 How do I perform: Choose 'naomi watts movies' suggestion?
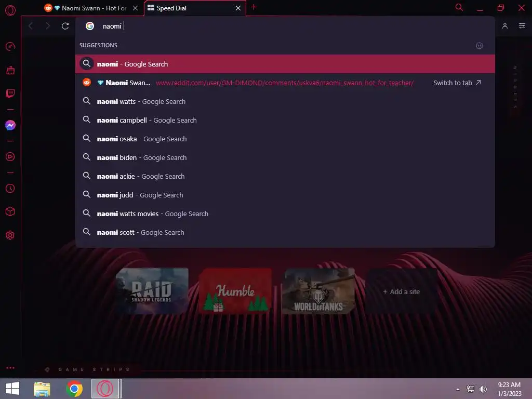point(285,214)
